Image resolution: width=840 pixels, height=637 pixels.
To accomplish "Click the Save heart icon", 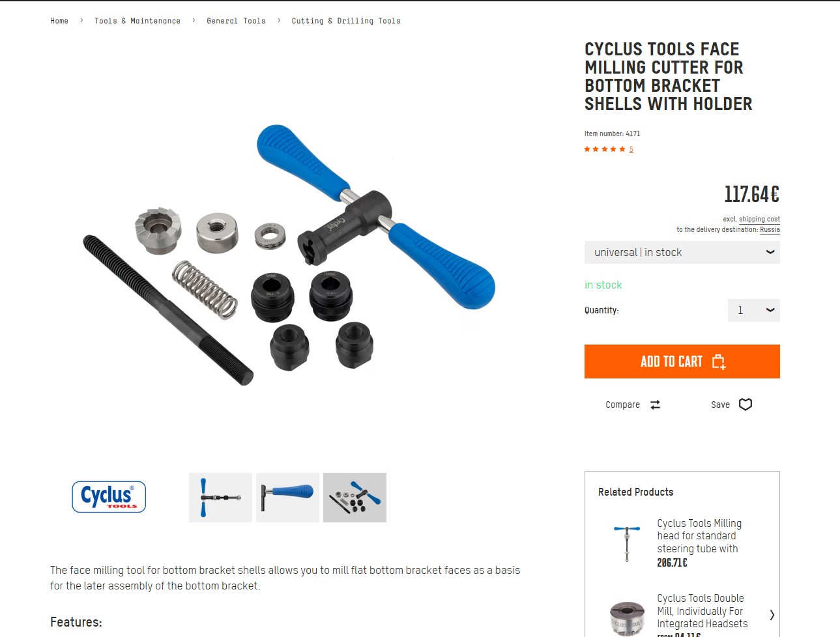I will (x=746, y=404).
